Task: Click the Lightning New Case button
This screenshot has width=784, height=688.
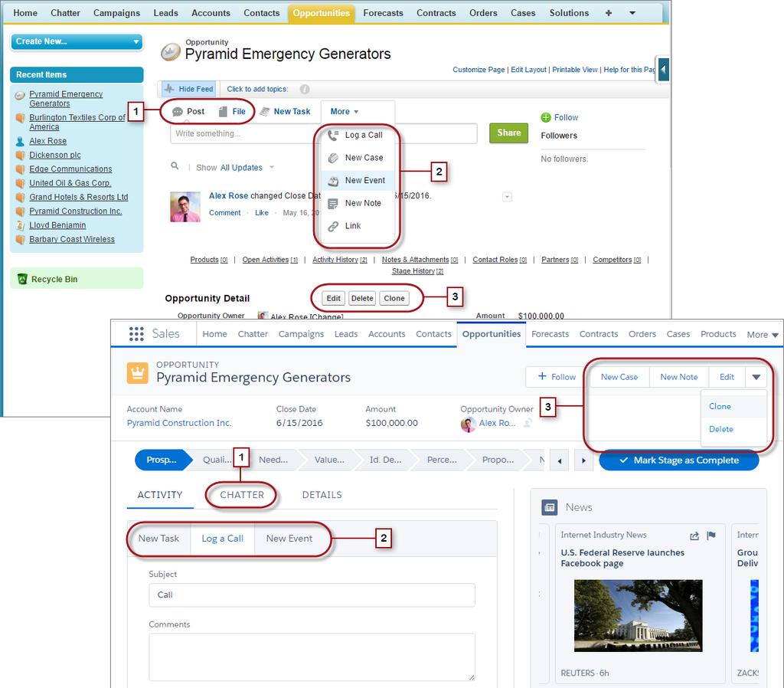Action: pyautogui.click(x=619, y=377)
